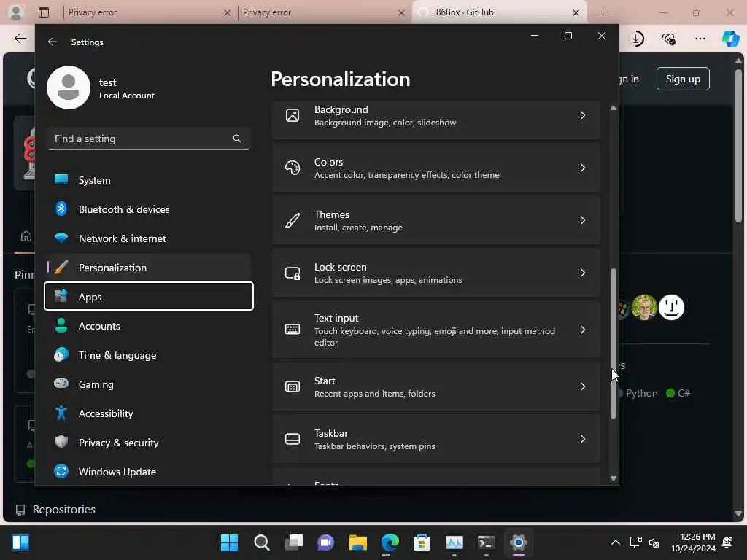Open Widgets button in taskbar
This screenshot has height=560, width=747.
tap(20, 542)
